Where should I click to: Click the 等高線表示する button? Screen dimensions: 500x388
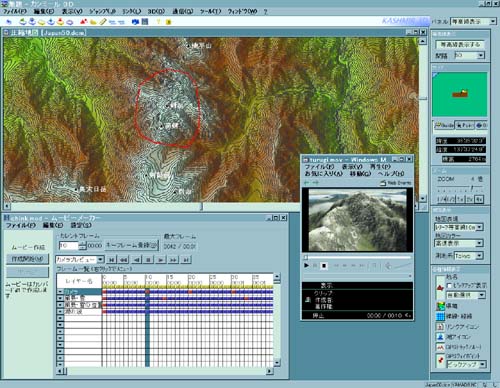pyautogui.click(x=460, y=44)
